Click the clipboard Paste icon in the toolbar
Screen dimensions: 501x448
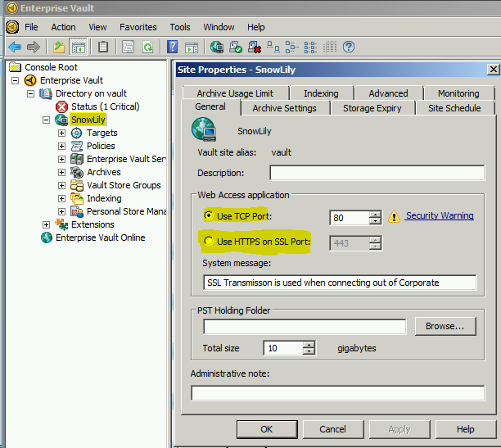click(x=103, y=47)
